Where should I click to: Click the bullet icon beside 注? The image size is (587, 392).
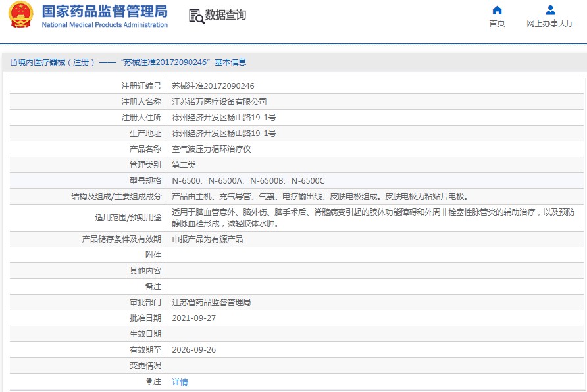click(x=149, y=381)
